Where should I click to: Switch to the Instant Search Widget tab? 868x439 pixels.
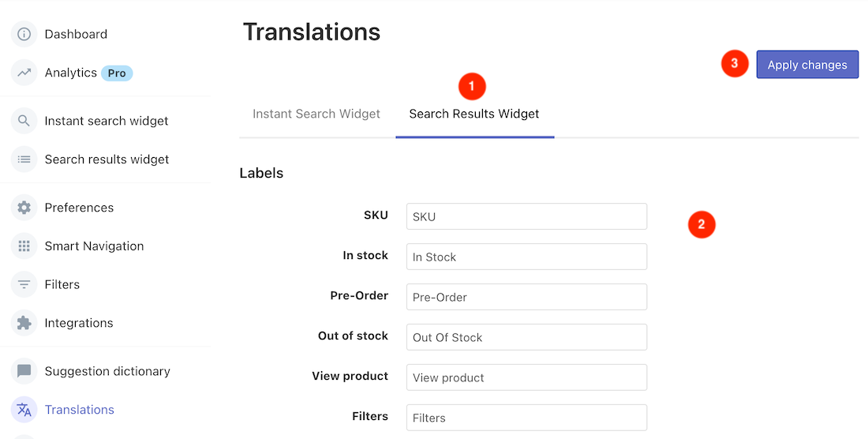(x=316, y=114)
